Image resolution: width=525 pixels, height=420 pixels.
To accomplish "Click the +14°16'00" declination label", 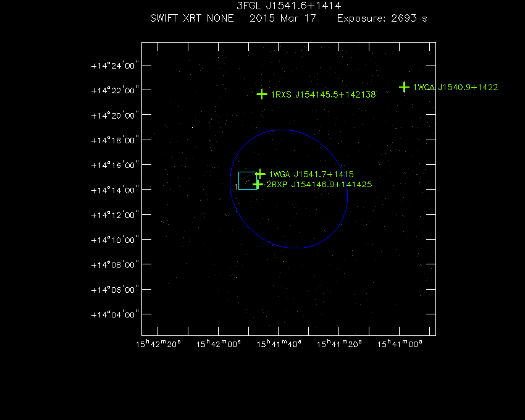I will point(115,165).
